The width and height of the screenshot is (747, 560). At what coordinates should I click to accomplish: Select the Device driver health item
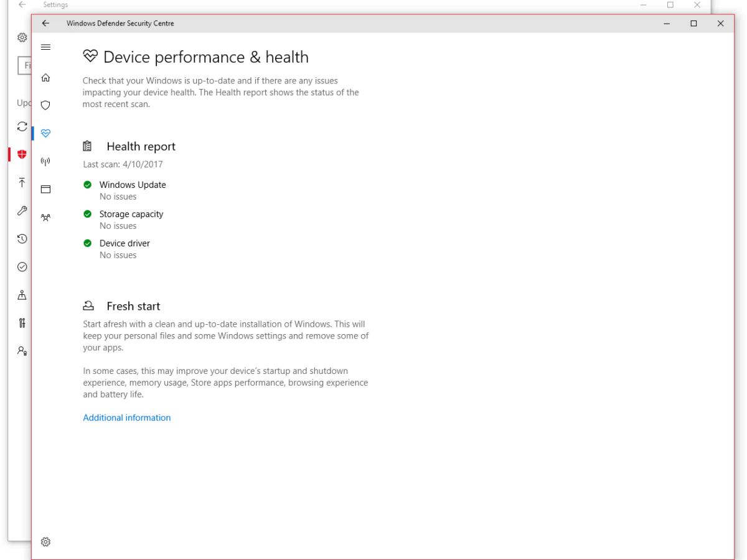point(117,249)
